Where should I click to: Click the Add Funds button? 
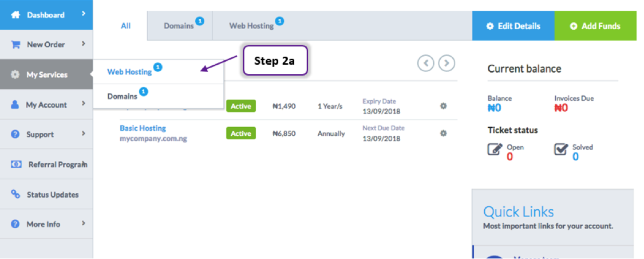[x=595, y=26]
